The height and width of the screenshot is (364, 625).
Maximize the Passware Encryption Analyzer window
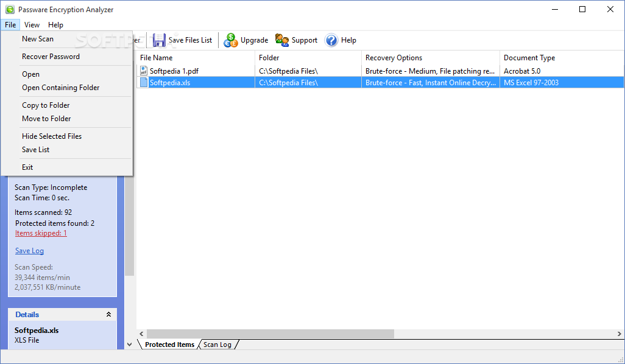[582, 9]
